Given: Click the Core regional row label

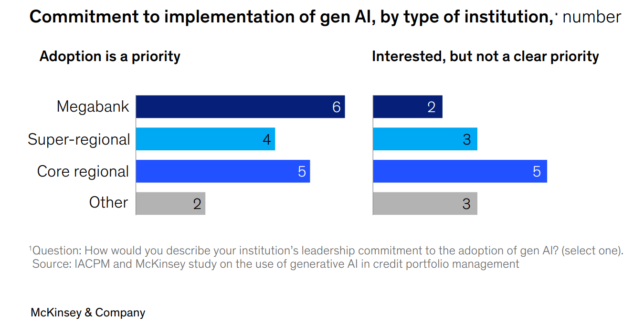Looking at the screenshot, I should pyautogui.click(x=83, y=171).
